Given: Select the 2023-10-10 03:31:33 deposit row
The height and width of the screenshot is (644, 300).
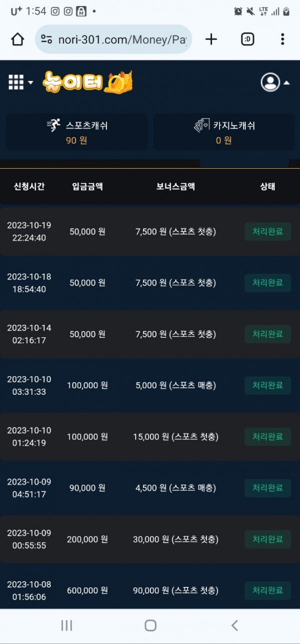Looking at the screenshot, I should pos(150,385).
